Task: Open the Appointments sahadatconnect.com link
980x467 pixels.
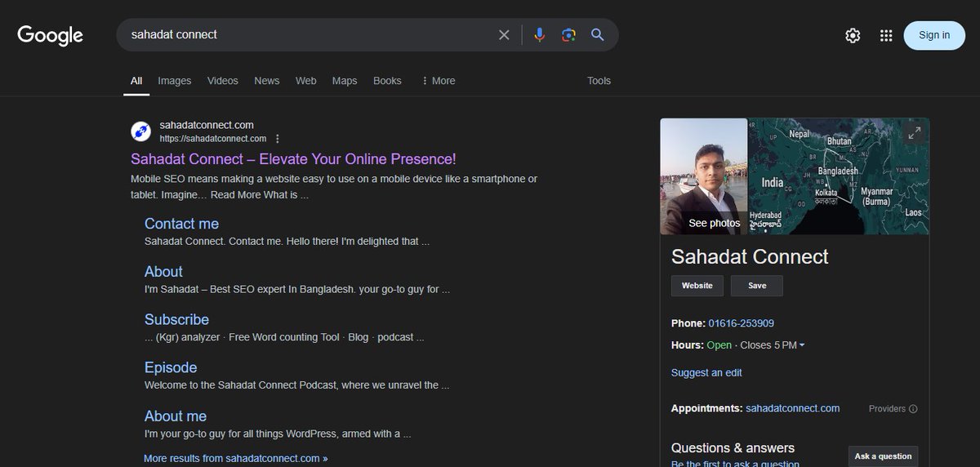Action: 792,408
